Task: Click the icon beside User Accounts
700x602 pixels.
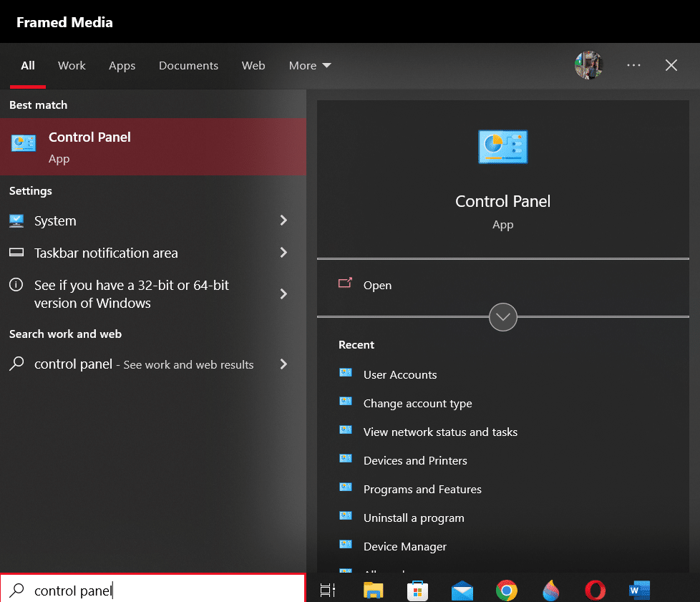Action: pos(346,372)
